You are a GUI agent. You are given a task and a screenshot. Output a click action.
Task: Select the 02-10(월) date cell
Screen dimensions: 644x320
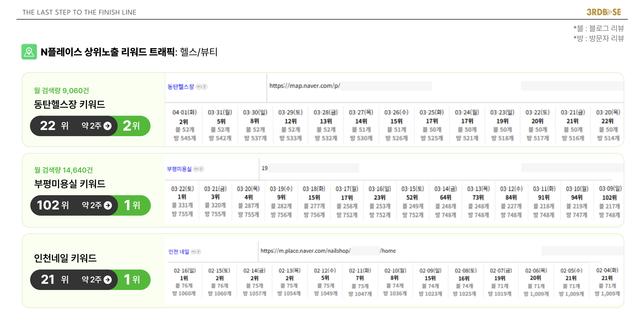(x=395, y=271)
